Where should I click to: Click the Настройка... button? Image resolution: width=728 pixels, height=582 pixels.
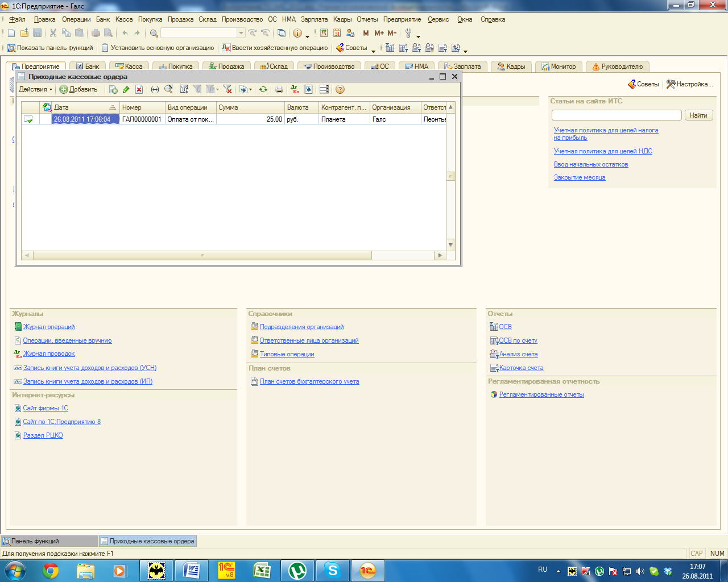point(689,84)
